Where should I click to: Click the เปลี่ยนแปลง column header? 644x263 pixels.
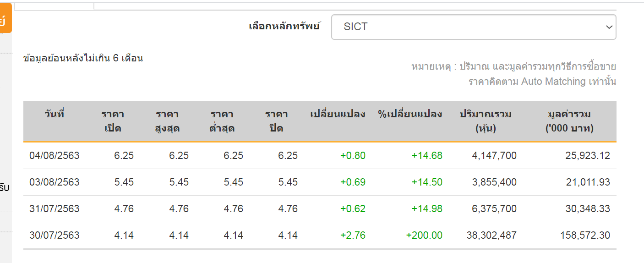tap(338, 114)
